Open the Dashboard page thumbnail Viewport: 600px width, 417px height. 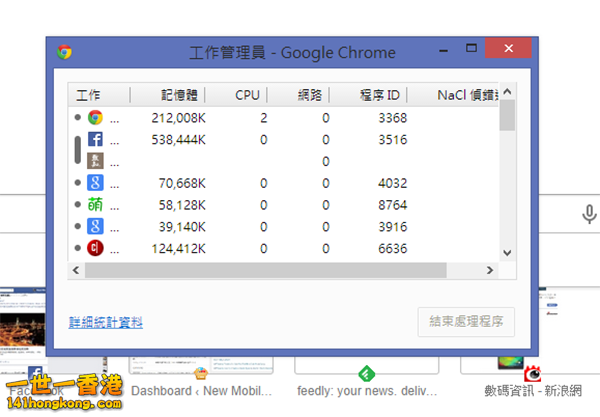pyautogui.click(x=201, y=365)
